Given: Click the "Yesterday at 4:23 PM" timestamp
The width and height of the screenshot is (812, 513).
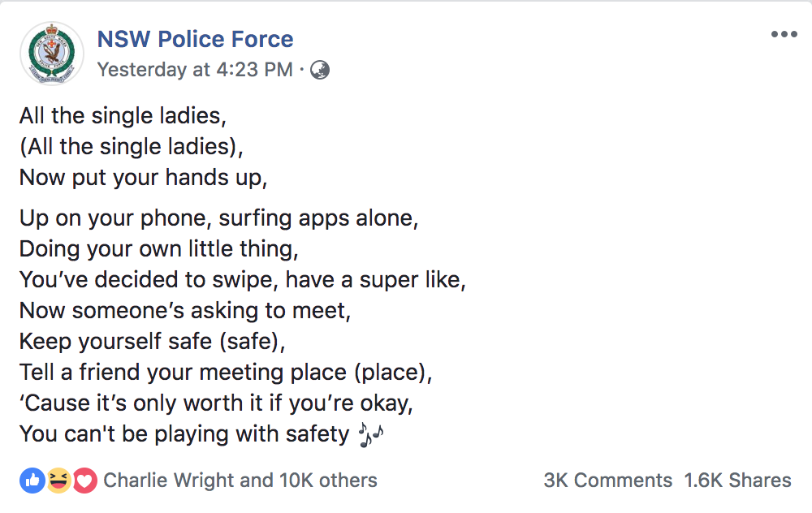Looking at the screenshot, I should click(x=195, y=70).
